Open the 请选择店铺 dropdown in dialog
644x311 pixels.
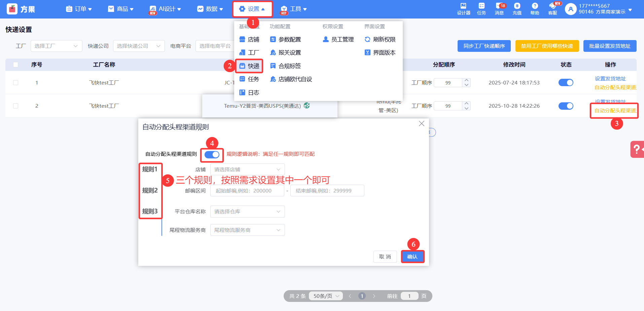[x=248, y=170]
